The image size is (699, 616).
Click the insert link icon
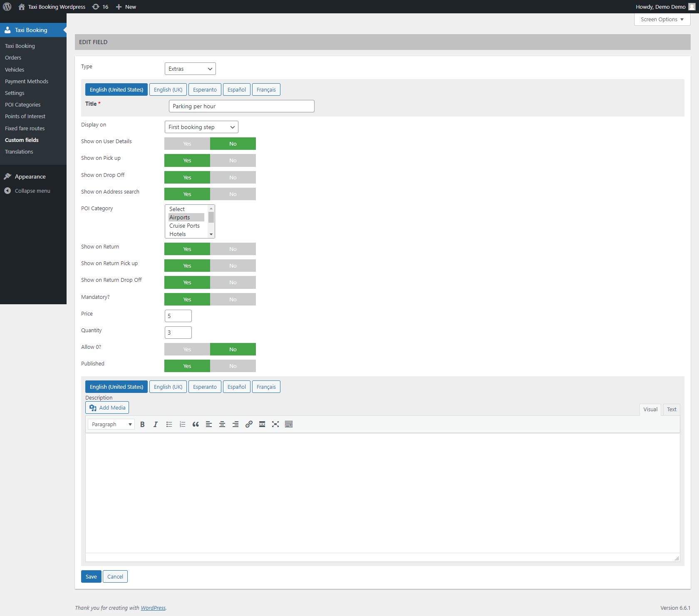pyautogui.click(x=249, y=424)
